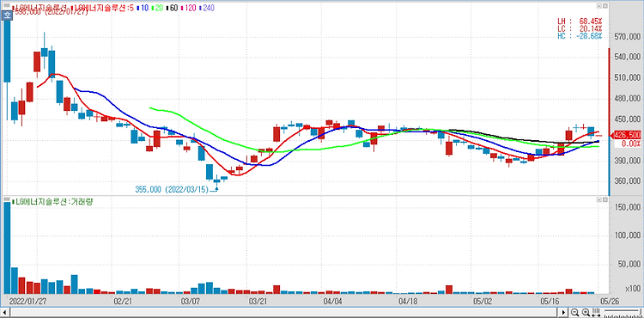This screenshot has height=318, width=644.
Task: Click the 390,000 price axis label
Action: click(x=627, y=161)
